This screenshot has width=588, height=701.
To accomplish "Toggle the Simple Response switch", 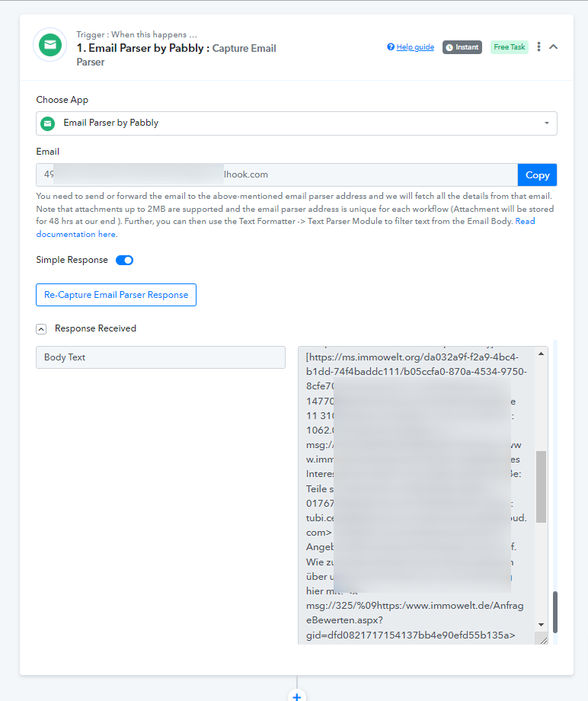I will [x=125, y=260].
